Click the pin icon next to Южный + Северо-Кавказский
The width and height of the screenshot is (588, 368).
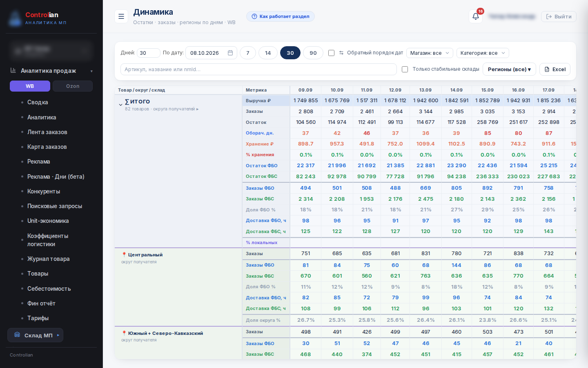(124, 333)
